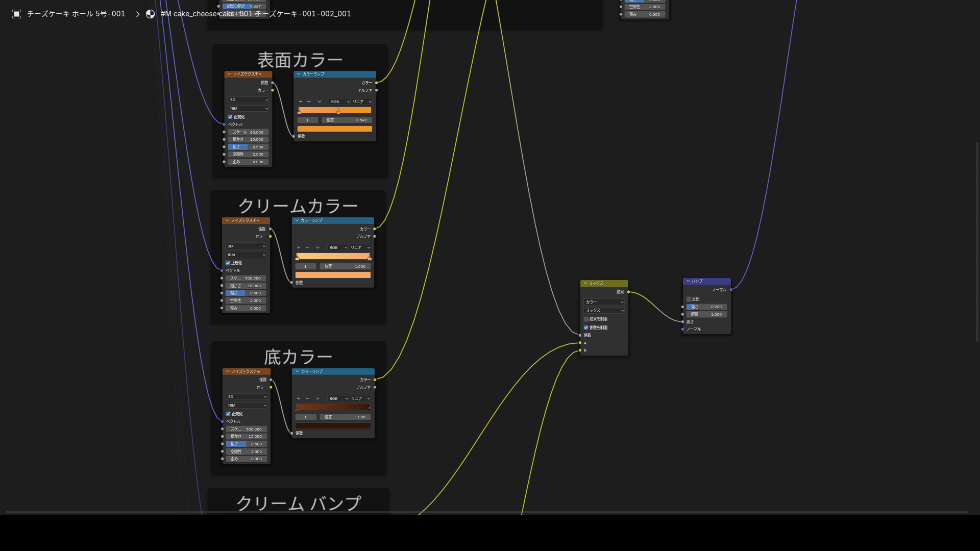
Task: Collapse the カラーランプ node in クリームカラー
Action: tap(297, 220)
